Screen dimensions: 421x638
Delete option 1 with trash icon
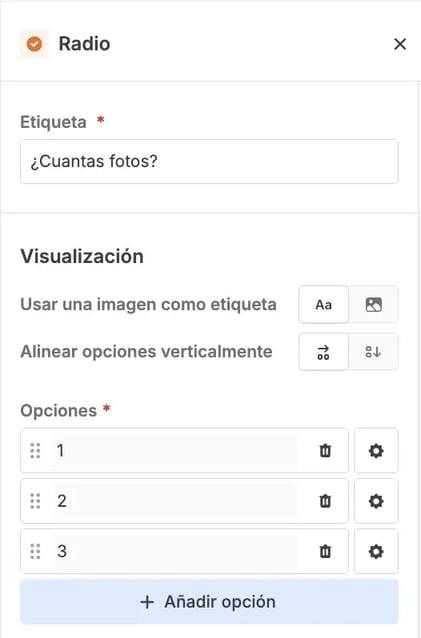coord(325,450)
